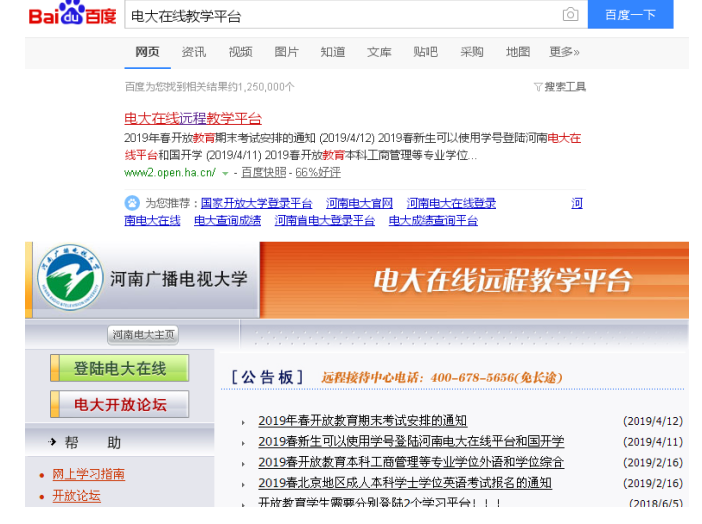
Task: Select the 网页 tab
Action: click(x=147, y=52)
